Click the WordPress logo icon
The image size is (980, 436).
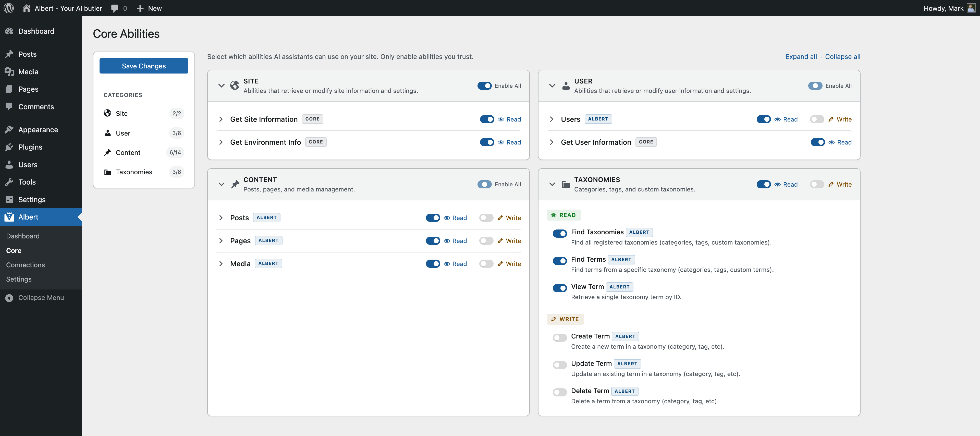click(x=9, y=8)
